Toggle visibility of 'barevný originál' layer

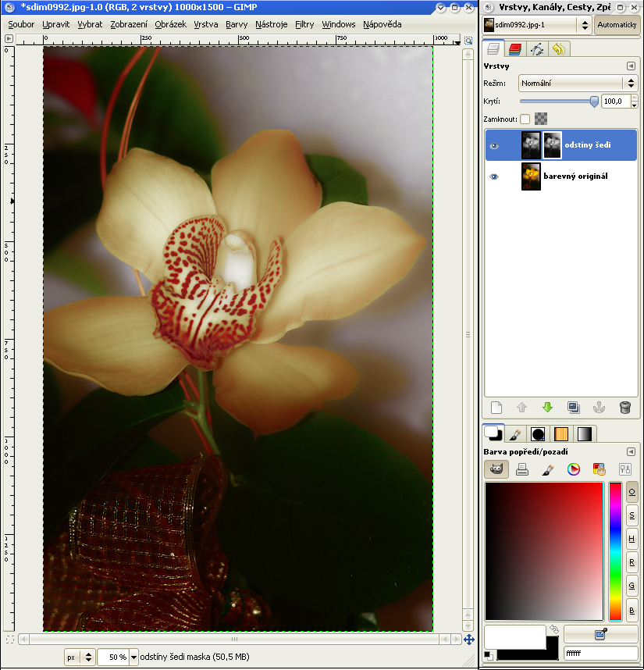point(493,176)
